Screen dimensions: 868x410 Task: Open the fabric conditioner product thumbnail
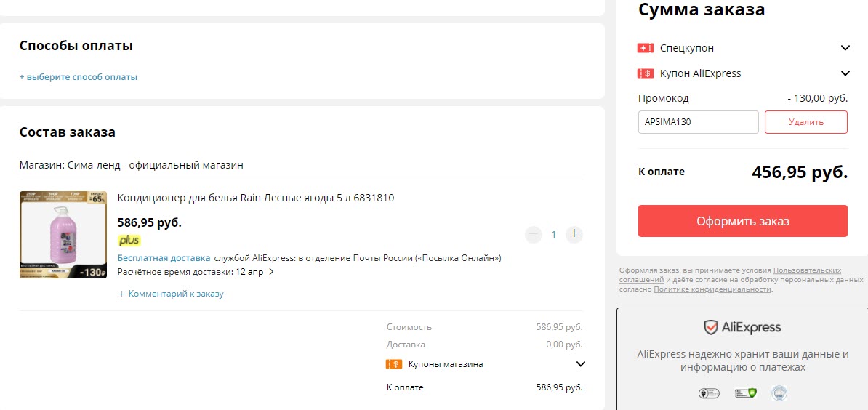pos(63,235)
